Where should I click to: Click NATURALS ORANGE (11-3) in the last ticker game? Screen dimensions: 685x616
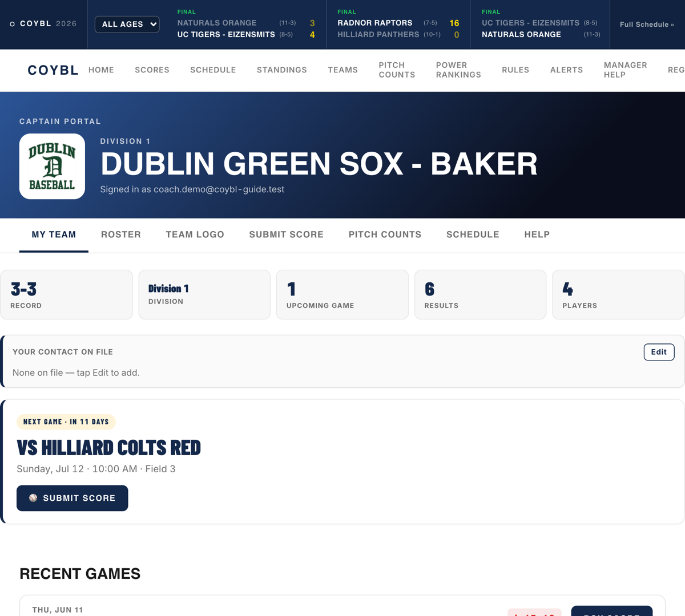[541, 35]
